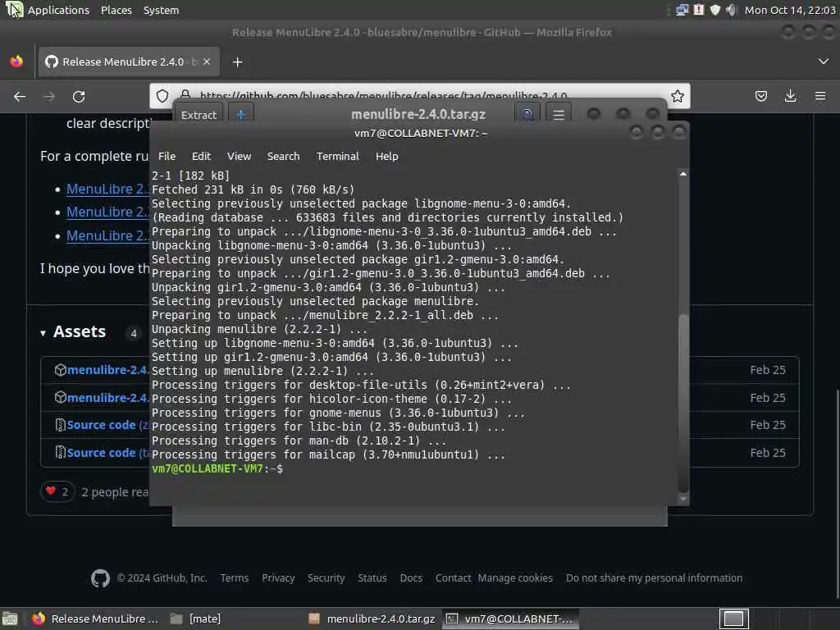Open the Status footer link
The height and width of the screenshot is (630, 840).
point(372,578)
